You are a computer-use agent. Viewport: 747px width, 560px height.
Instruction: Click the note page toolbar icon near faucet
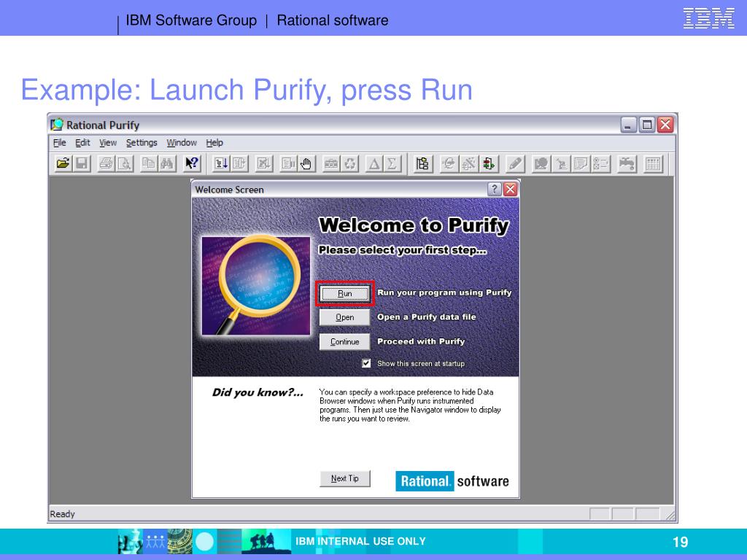(581, 164)
